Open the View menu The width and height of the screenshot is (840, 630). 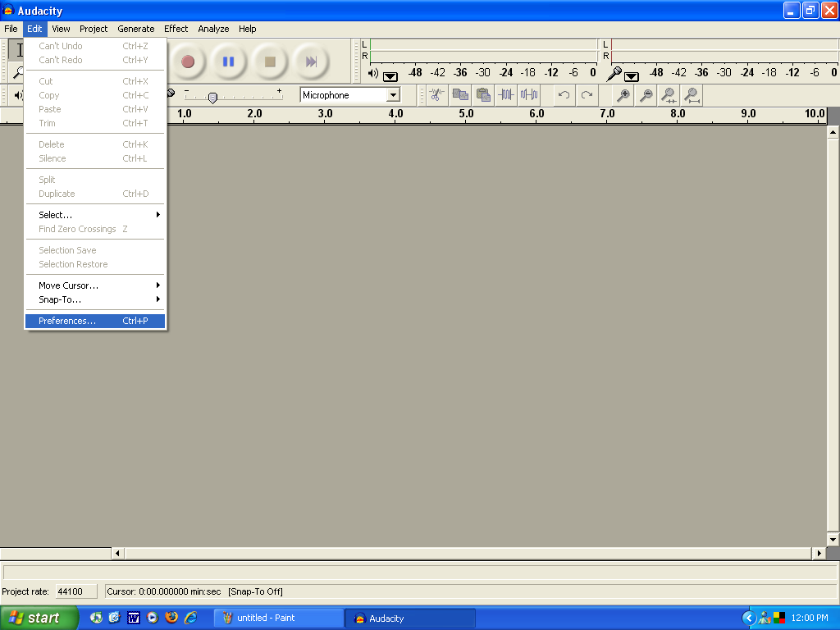[61, 29]
